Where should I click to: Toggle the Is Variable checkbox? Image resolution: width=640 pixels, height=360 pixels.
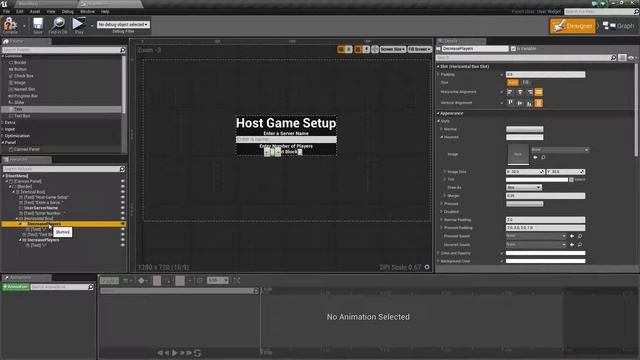[513, 49]
